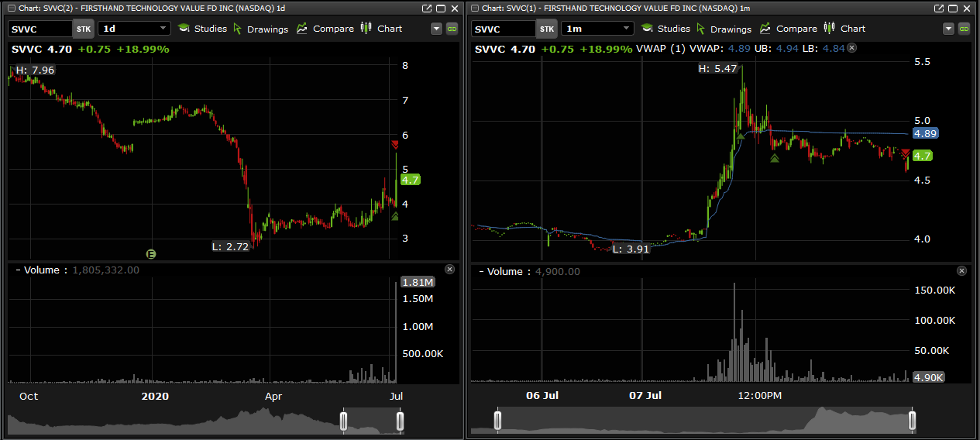Click the STK type button in SVVC(1) chart
The image size is (980, 440).
pos(547,29)
